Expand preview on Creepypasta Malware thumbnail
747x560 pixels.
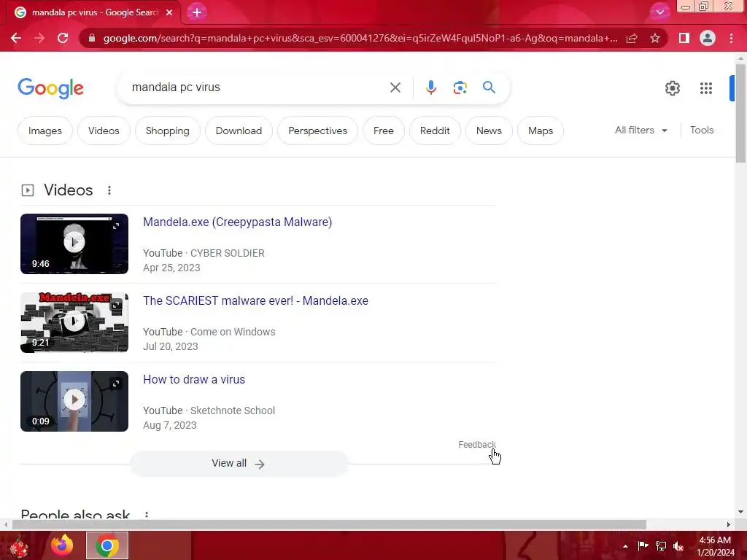click(116, 226)
